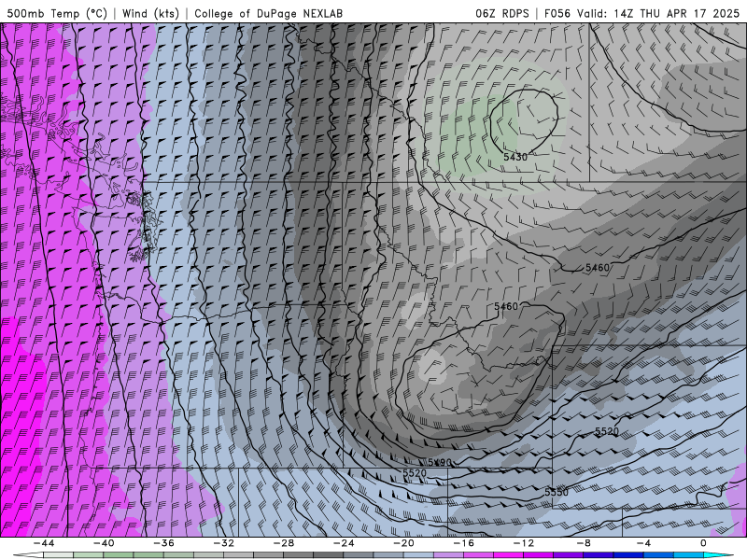
Task: Click the -4 colorbar scale label
Action: (x=643, y=543)
